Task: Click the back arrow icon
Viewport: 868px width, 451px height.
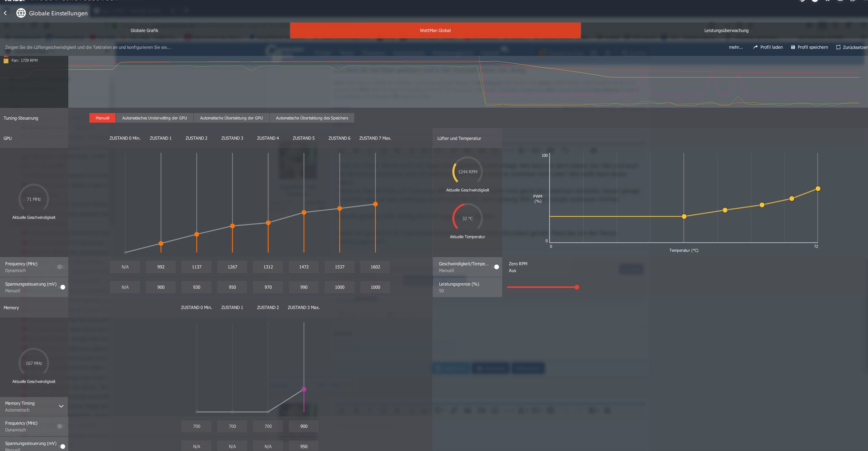Action: pos(5,13)
